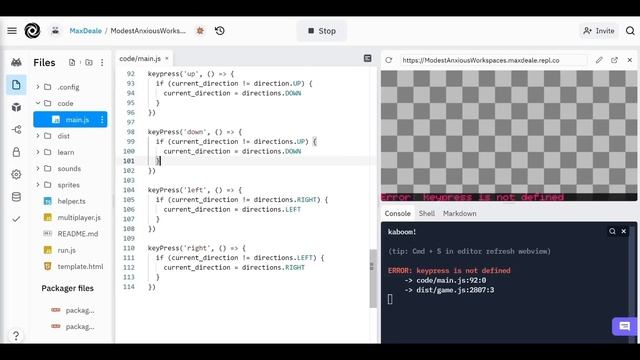The height and width of the screenshot is (360, 640).
Task: Open template.html file
Action: point(80,267)
